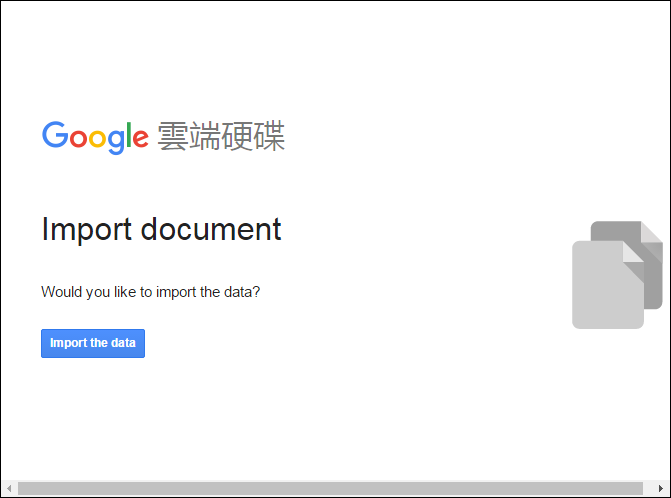Click the scrollbar left arrow

pyautogui.click(x=9, y=488)
